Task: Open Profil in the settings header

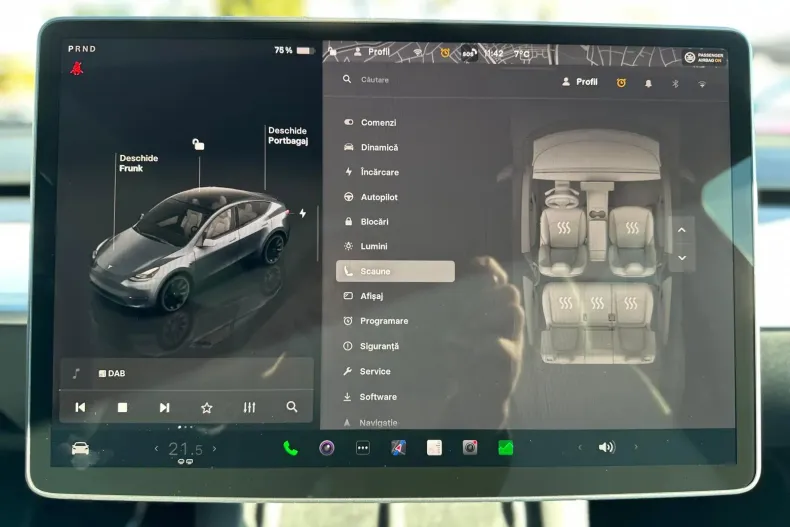Action: tap(579, 82)
